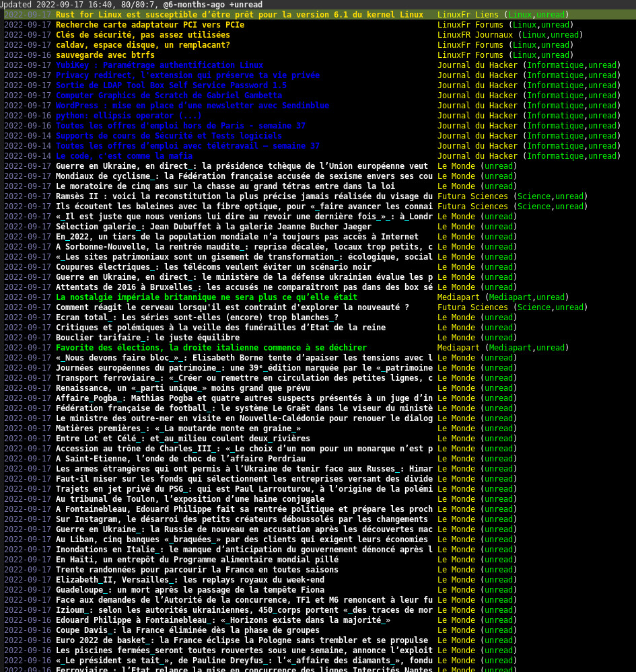The width and height of the screenshot is (636, 672).
Task: Click "caldav, espace disque, un remplacant?"
Action: click(143, 45)
